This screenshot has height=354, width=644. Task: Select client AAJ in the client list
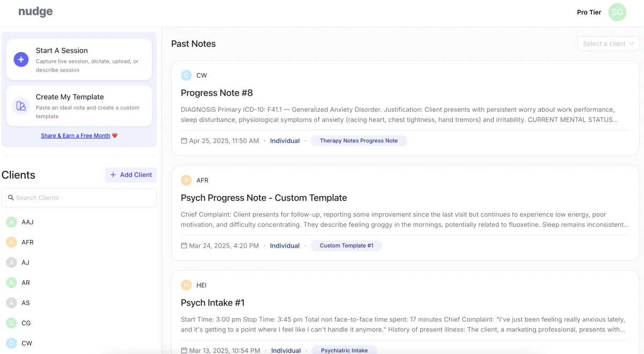pos(27,222)
